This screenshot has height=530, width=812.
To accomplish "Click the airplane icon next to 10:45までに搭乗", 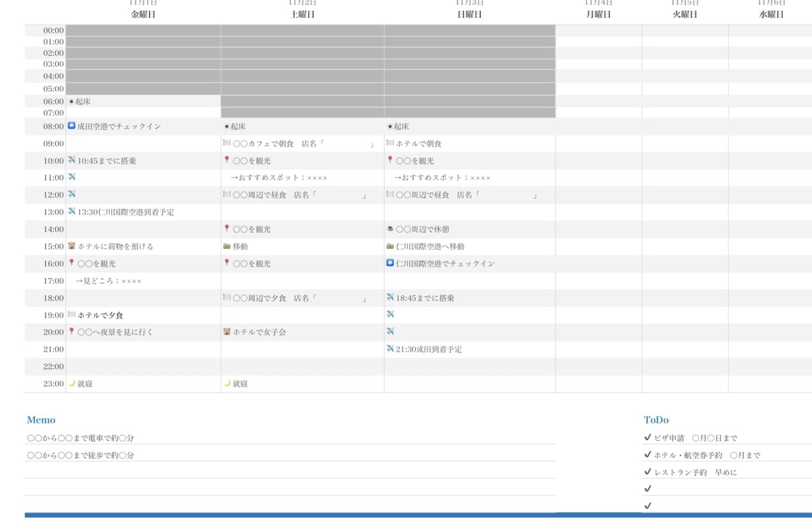I will click(72, 160).
